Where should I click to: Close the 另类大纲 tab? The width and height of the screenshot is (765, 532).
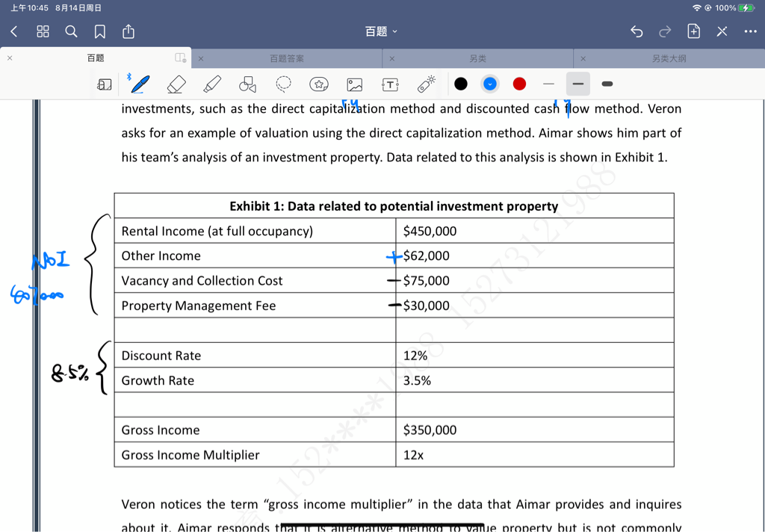pyautogui.click(x=583, y=58)
